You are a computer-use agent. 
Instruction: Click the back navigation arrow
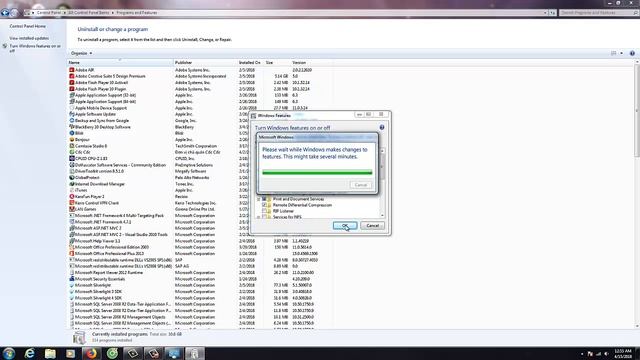5,13
